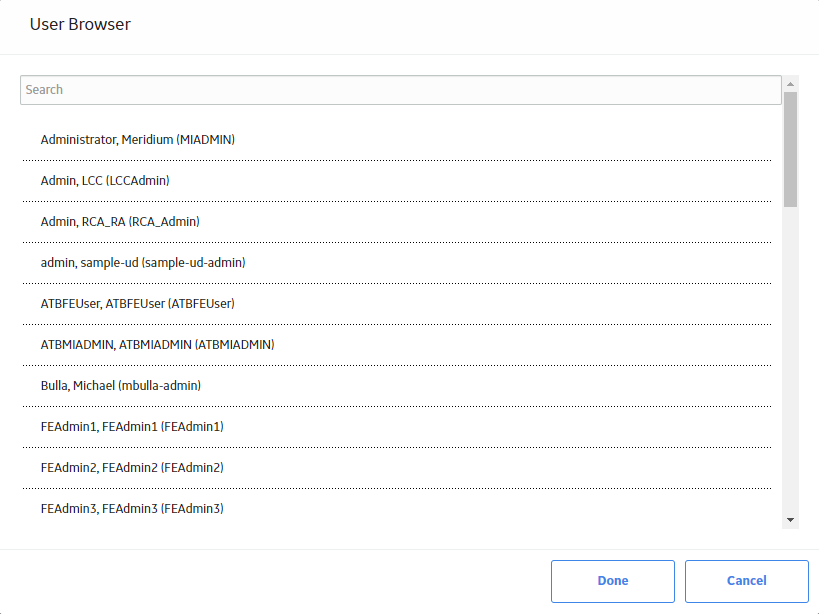Select ATBMIADMIN, ATBMIADMIN (ATBMIADMIN) user
The height and width of the screenshot is (614, 819).
click(397, 345)
